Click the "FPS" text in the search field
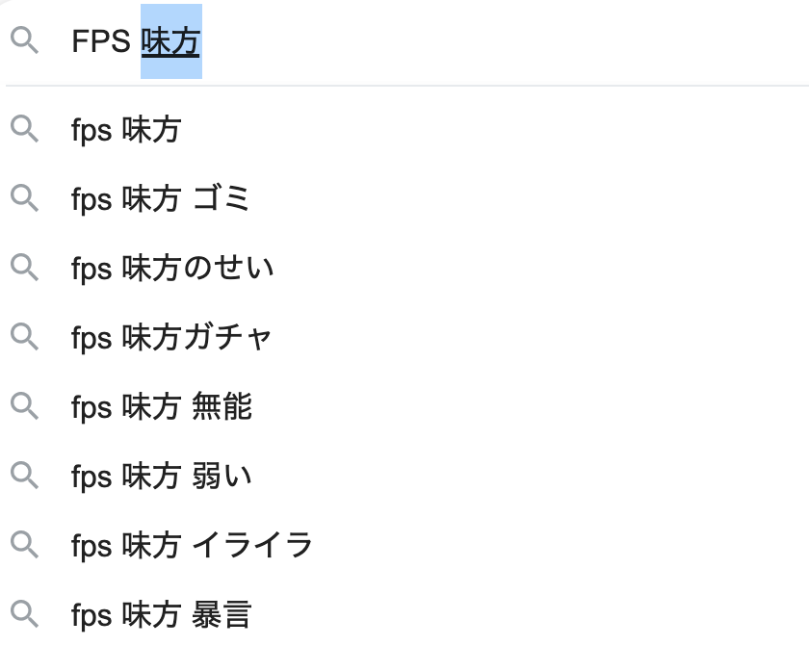This screenshot has height=672, width=809. click(101, 41)
